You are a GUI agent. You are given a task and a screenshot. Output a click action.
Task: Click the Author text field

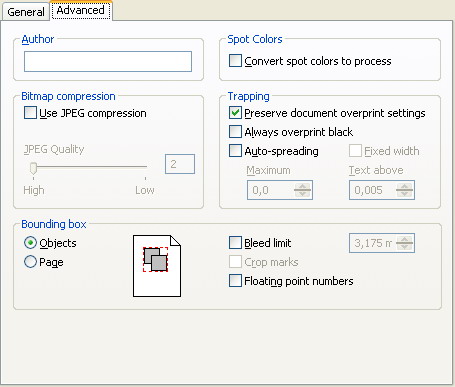(x=108, y=61)
